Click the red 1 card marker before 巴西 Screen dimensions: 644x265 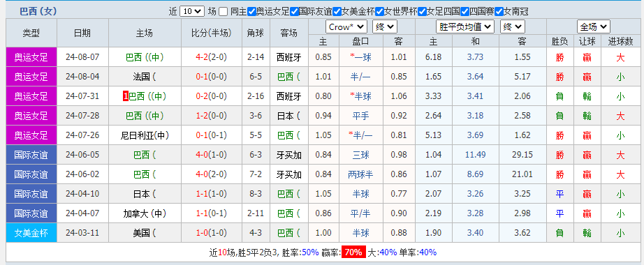[x=126, y=96]
